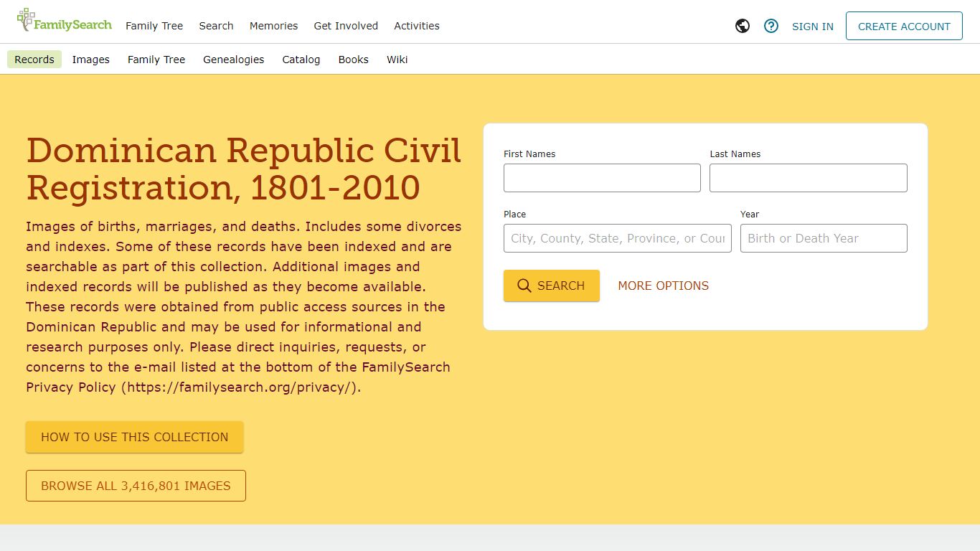The height and width of the screenshot is (551, 980).
Task: Click the First Names field label
Action: coord(529,154)
